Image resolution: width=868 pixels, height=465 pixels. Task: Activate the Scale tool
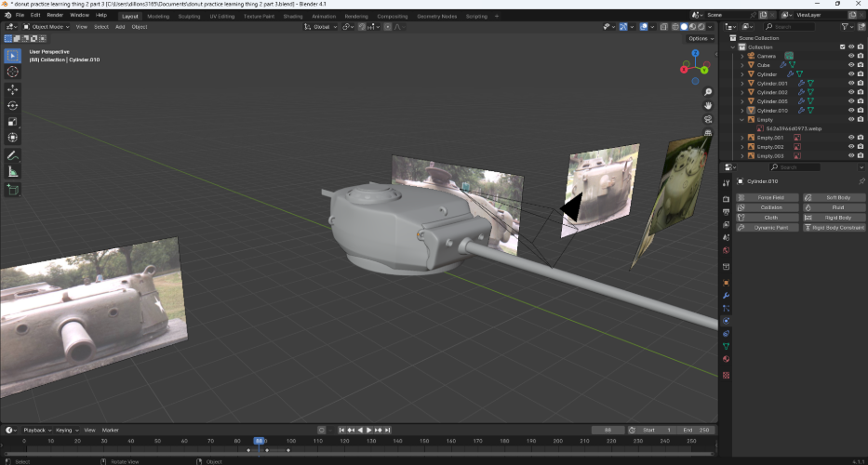(x=13, y=122)
